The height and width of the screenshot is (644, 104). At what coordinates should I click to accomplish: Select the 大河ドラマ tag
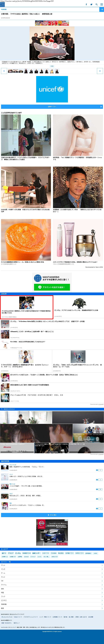tap(46, 553)
